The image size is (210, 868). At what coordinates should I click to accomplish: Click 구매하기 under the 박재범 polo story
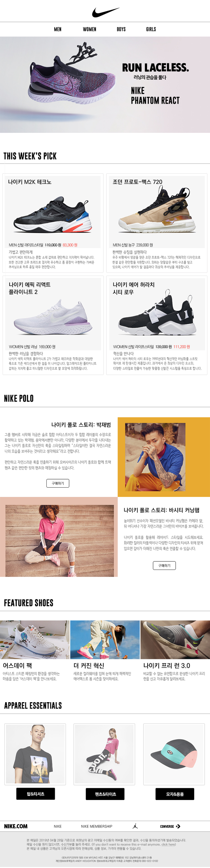pyautogui.click(x=58, y=483)
